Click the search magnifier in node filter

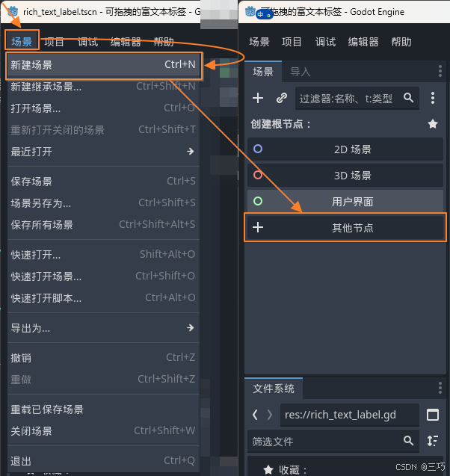point(408,98)
